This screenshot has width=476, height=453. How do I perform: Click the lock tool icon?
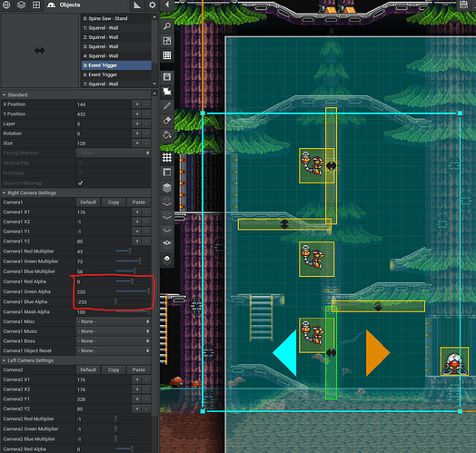pos(167,77)
